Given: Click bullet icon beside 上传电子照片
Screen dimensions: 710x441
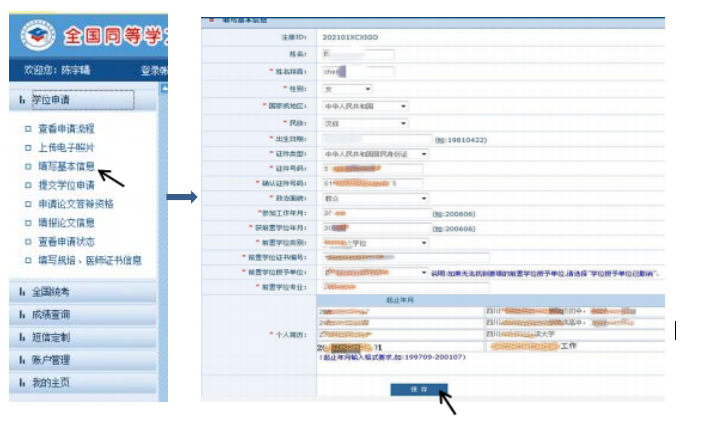Looking at the screenshot, I should coord(27,148).
